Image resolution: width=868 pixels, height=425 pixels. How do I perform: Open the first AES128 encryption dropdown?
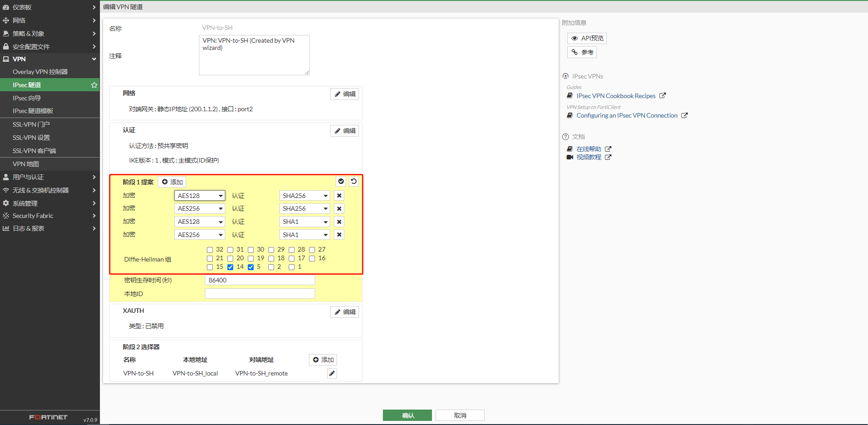[x=199, y=196]
